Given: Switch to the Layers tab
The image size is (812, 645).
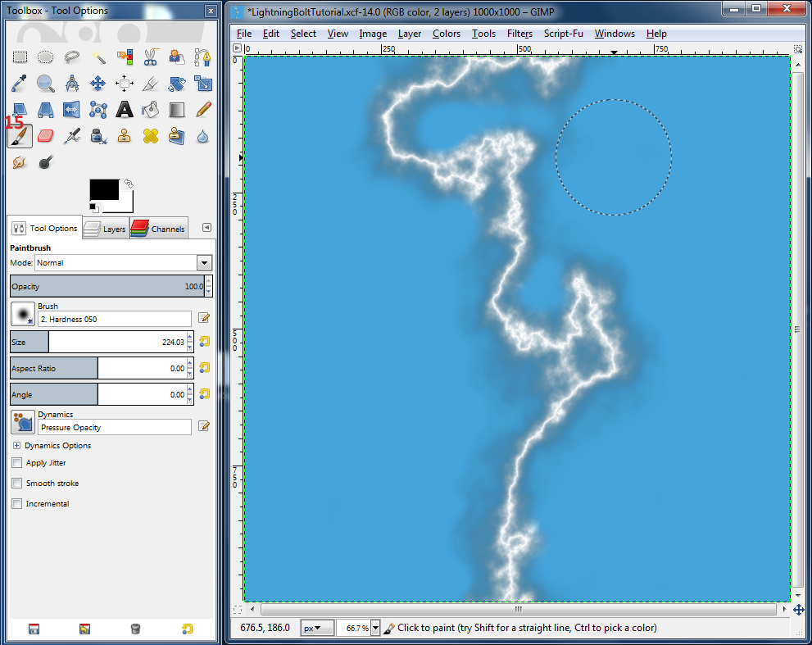Looking at the screenshot, I should coord(105,229).
